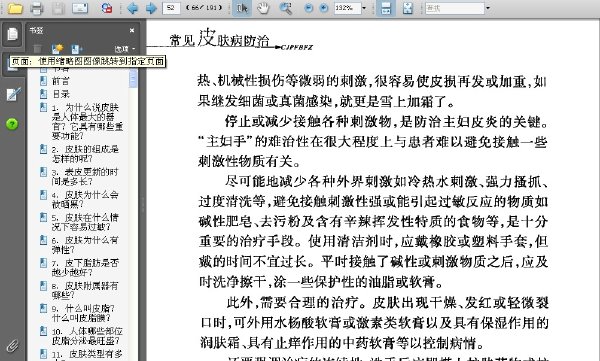The height and width of the screenshot is (361, 600).
Task: Click the zoom in plus button
Action: click(324, 8)
